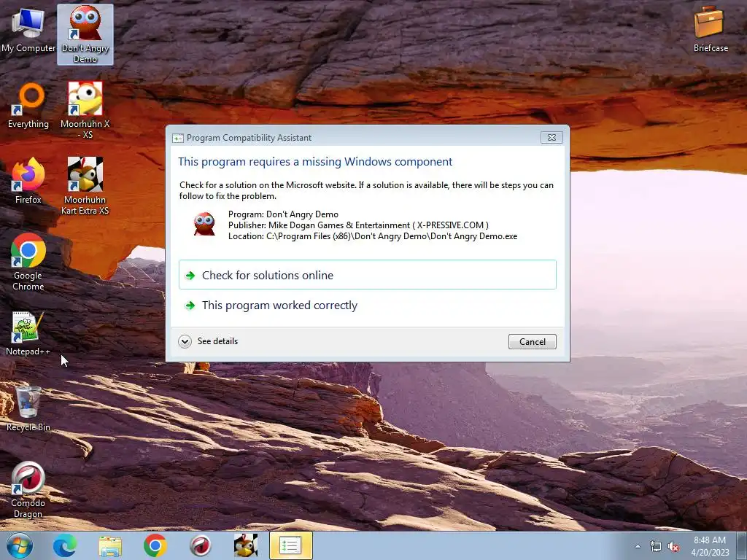Image resolution: width=747 pixels, height=560 pixels.
Task: Open Google Chrome desktop shortcut
Action: point(28,262)
